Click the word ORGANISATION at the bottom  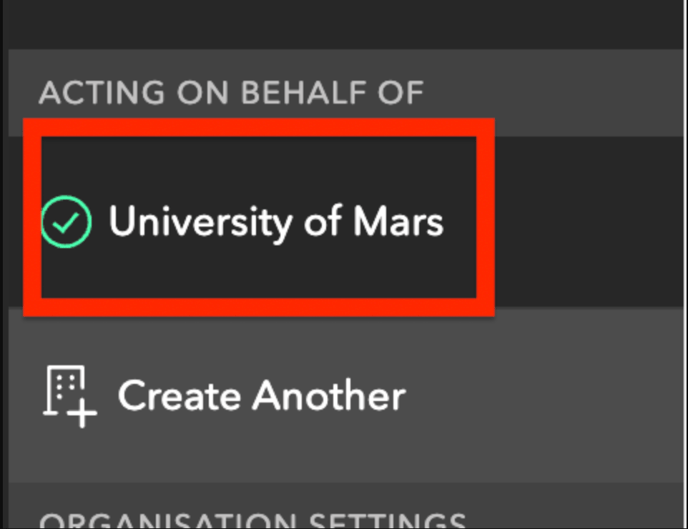(x=168, y=520)
